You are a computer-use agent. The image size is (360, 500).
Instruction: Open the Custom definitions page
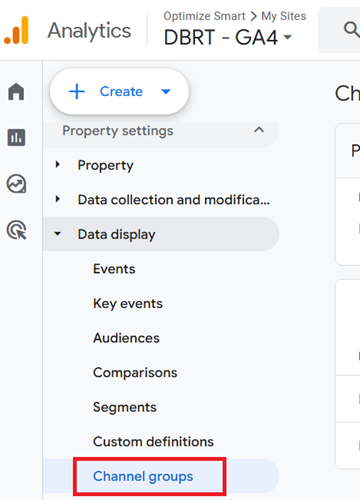point(153,442)
